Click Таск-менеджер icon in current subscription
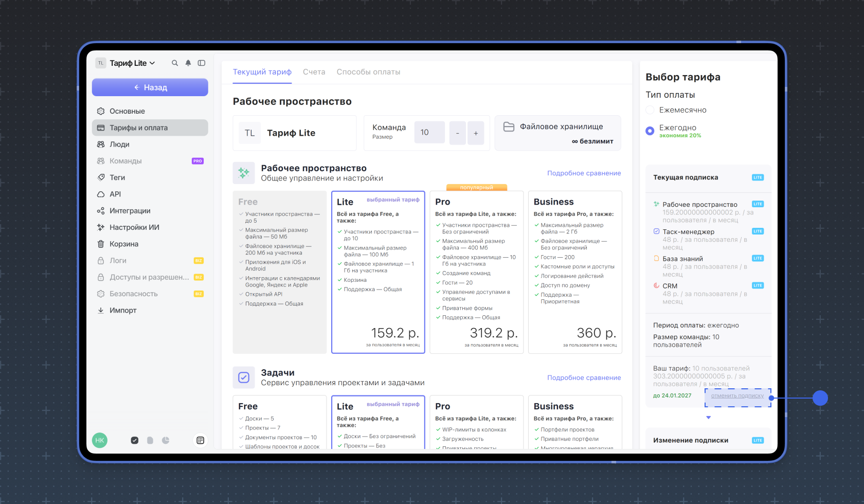864x504 pixels. coord(656,231)
